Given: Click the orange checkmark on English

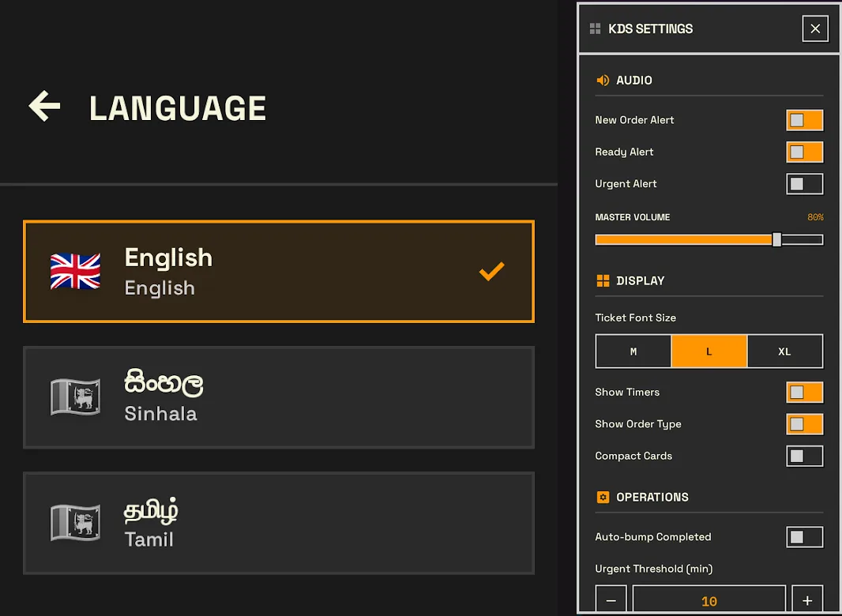Looking at the screenshot, I should point(492,271).
